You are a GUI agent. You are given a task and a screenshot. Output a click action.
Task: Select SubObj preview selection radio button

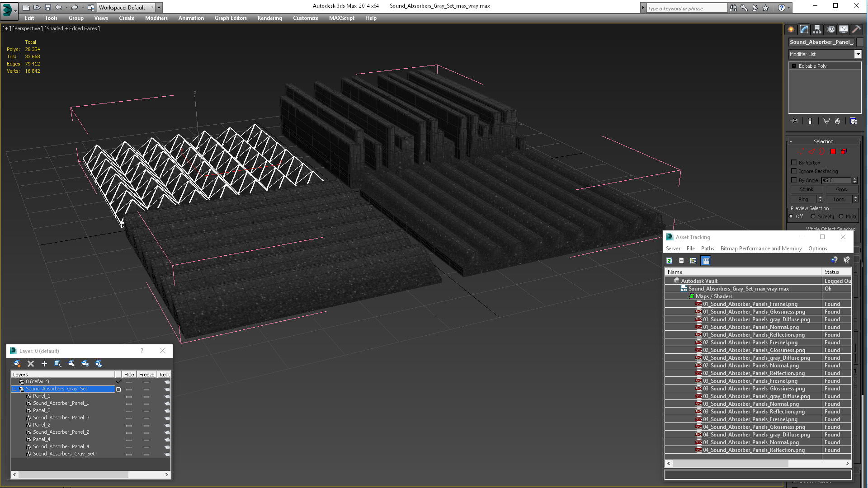813,216
